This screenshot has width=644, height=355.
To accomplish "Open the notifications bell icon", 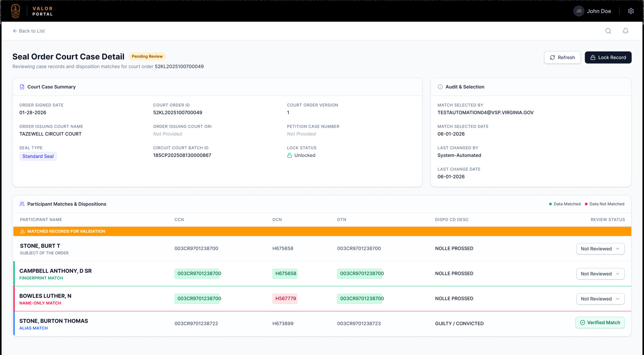I will pos(625,31).
